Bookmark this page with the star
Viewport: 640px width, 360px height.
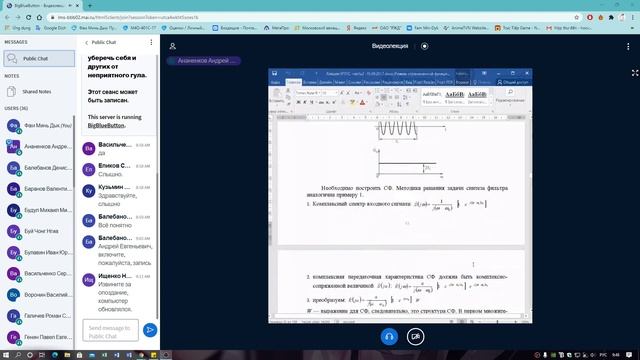point(577,18)
